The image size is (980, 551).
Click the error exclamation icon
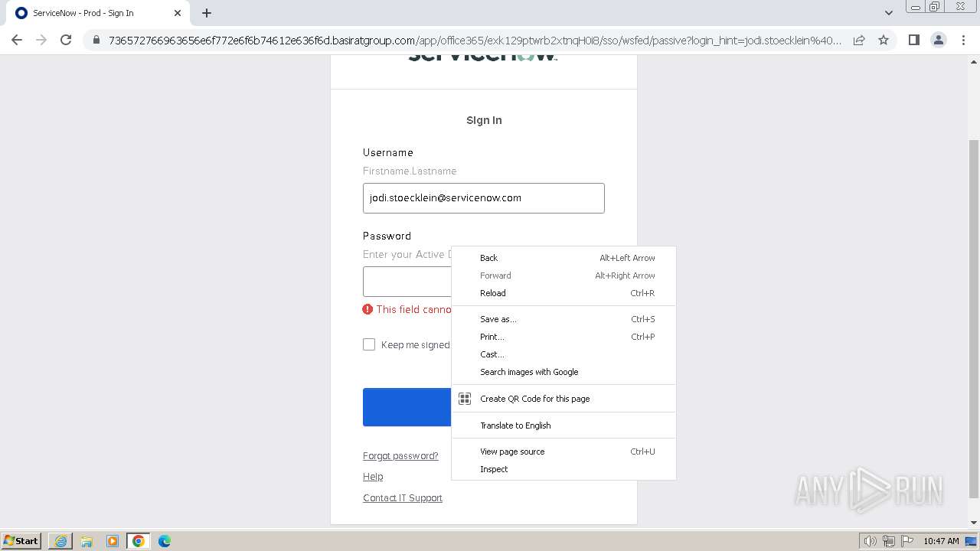(x=368, y=309)
